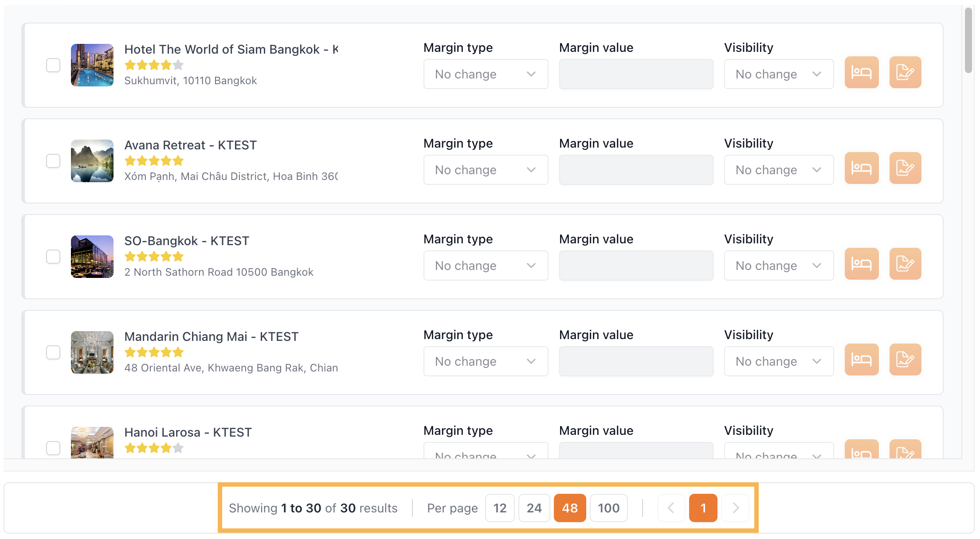Set per page to 24
980x539 pixels.
pos(534,508)
